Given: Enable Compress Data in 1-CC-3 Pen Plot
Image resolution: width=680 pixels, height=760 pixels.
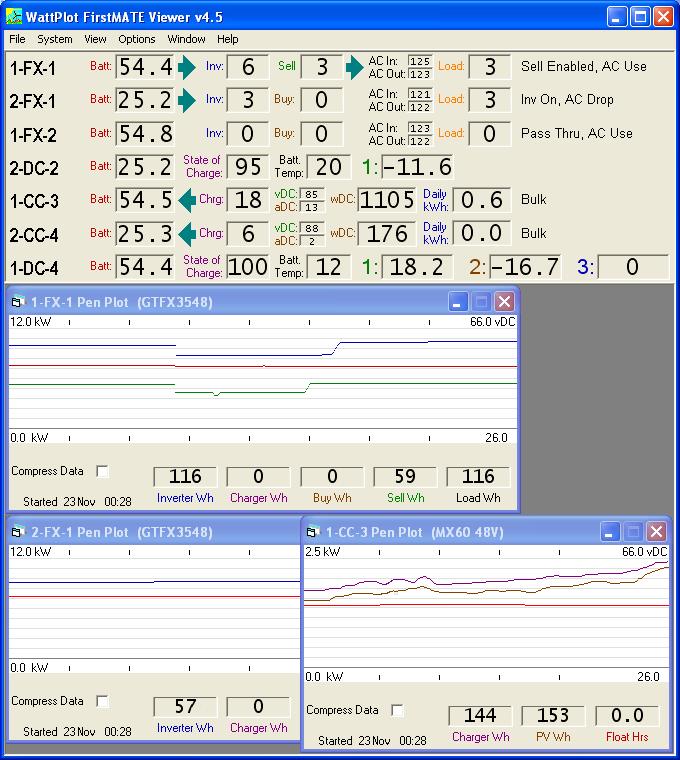Looking at the screenshot, I should [397, 710].
